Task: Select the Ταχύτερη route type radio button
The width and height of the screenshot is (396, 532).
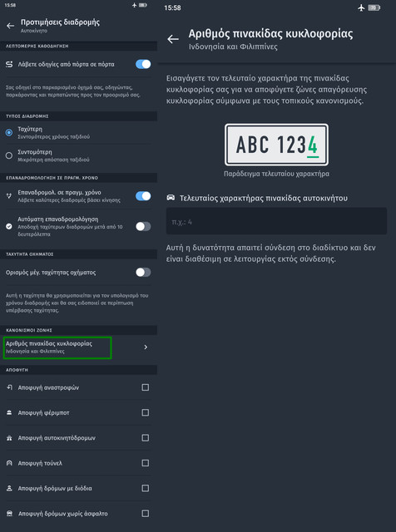Action: (9, 133)
